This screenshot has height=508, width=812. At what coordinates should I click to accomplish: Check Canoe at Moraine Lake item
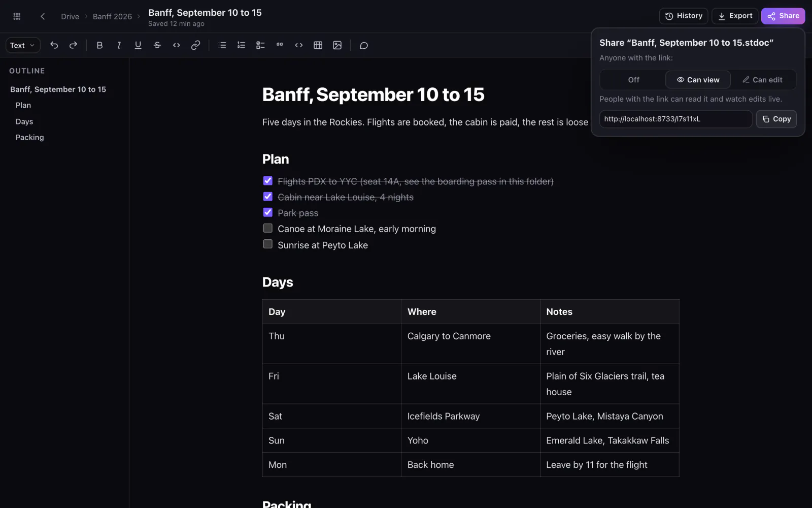pyautogui.click(x=268, y=228)
